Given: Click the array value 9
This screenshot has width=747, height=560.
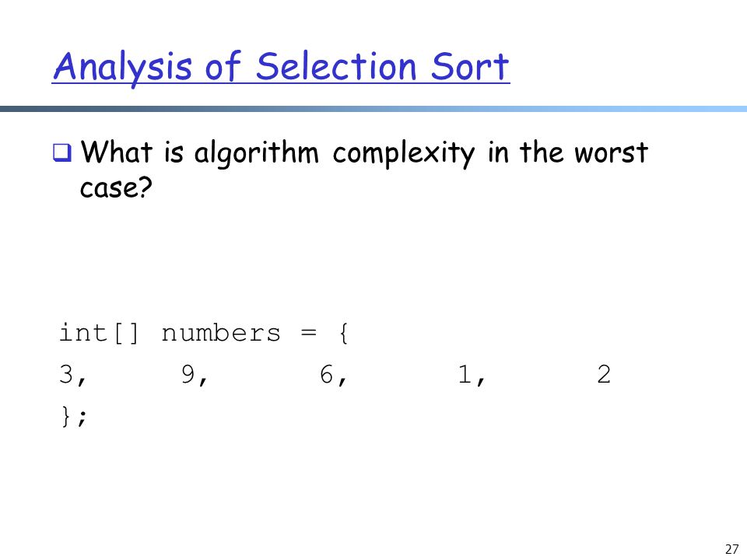Looking at the screenshot, I should (x=188, y=374).
